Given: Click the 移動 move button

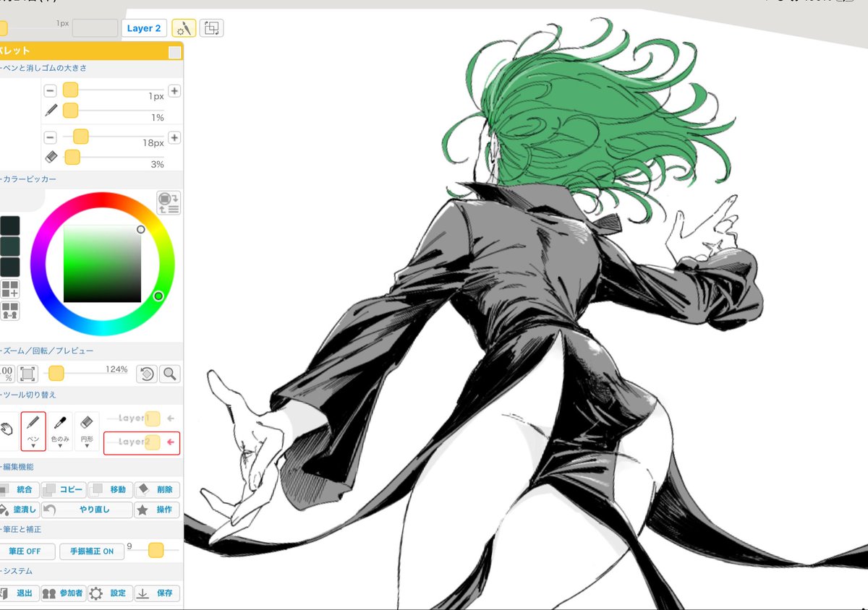Looking at the screenshot, I should click(110, 490).
